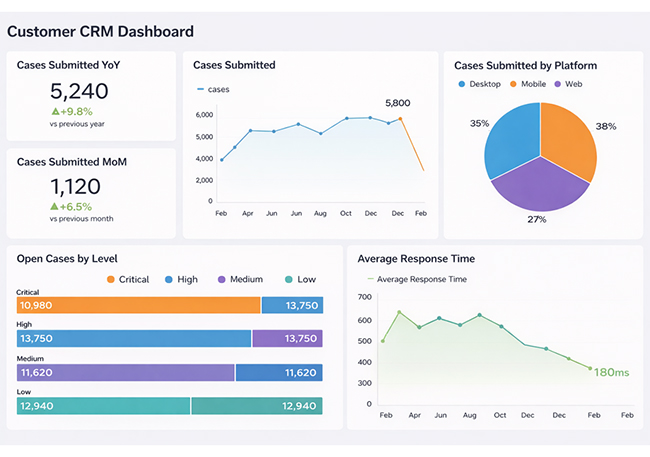Click the 700 y-axis label in response chart
This screenshot has height=457, width=650.
click(365, 297)
